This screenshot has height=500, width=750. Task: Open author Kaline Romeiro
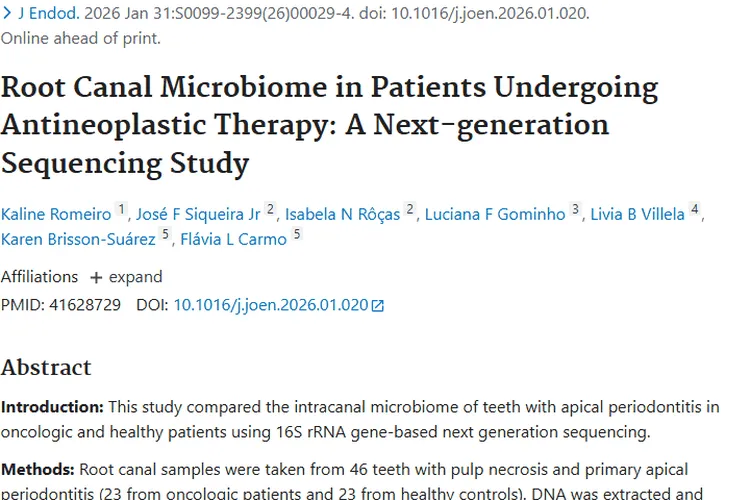click(x=56, y=214)
